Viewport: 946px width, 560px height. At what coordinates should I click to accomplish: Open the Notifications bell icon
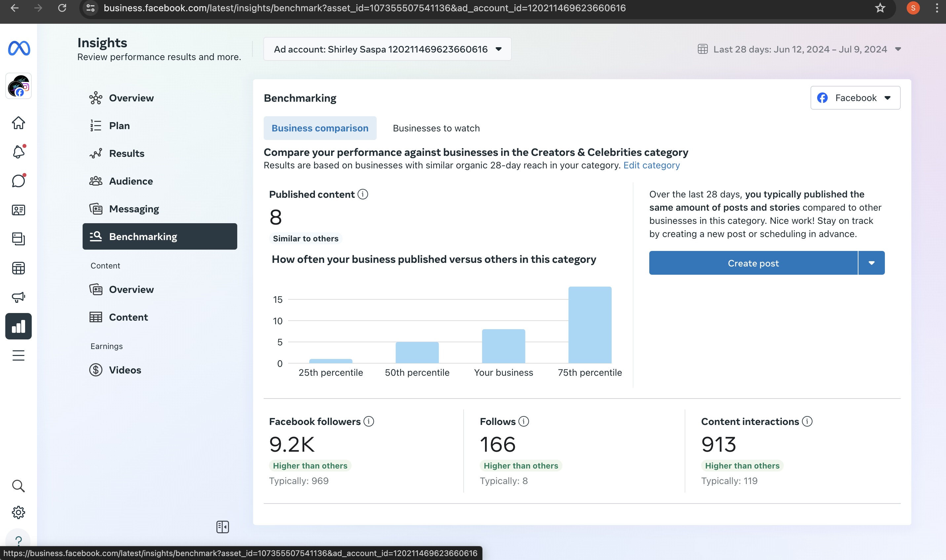point(18,152)
